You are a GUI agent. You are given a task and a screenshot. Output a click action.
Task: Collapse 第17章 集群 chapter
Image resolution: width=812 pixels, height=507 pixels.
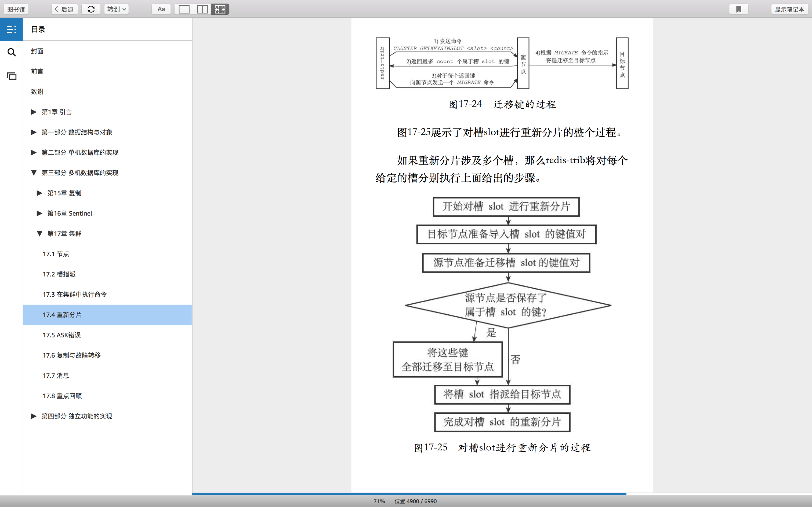point(39,233)
